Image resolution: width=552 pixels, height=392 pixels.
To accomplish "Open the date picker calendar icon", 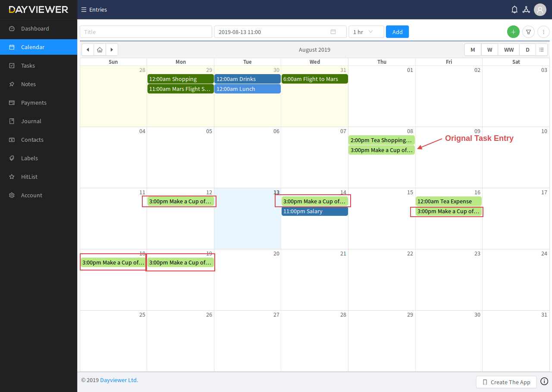I will (333, 32).
